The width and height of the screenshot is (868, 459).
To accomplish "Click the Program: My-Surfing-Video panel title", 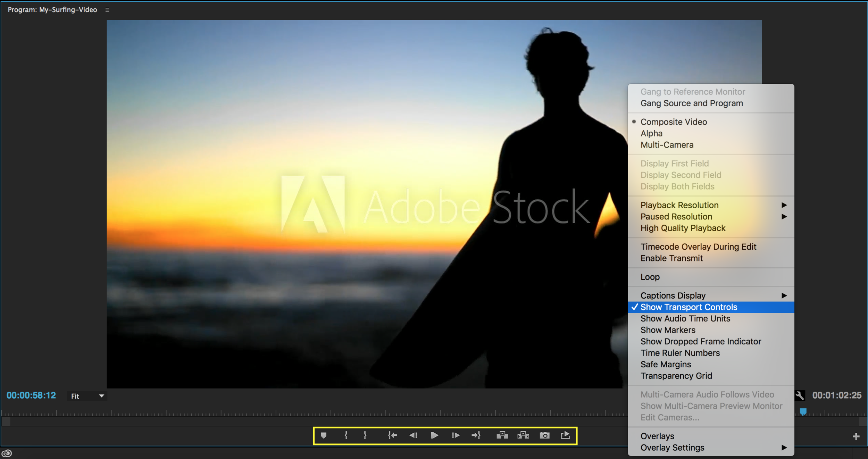I will (x=52, y=10).
